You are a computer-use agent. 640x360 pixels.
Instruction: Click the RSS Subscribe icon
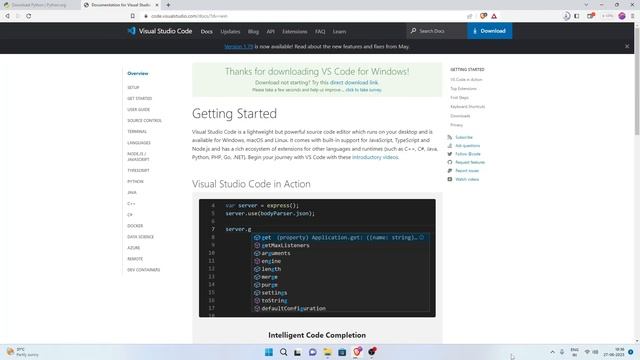[450, 138]
